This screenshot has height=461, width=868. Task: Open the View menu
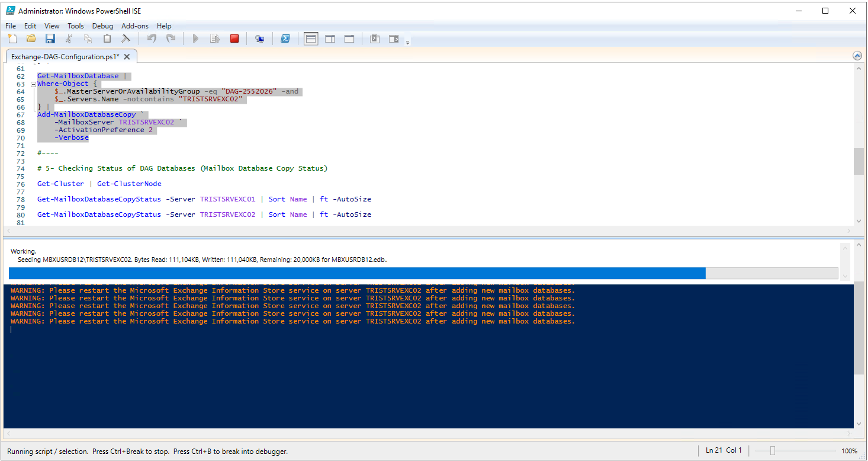[52, 26]
